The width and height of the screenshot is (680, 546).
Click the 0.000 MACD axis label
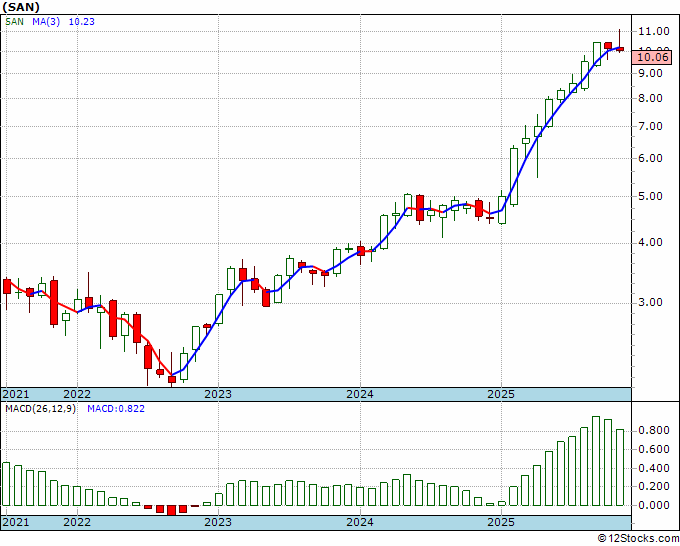point(654,505)
